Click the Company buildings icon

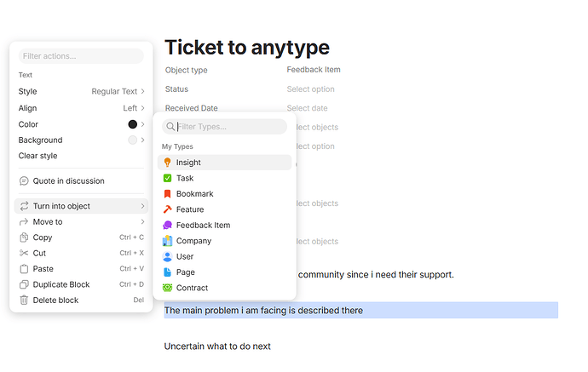167,241
